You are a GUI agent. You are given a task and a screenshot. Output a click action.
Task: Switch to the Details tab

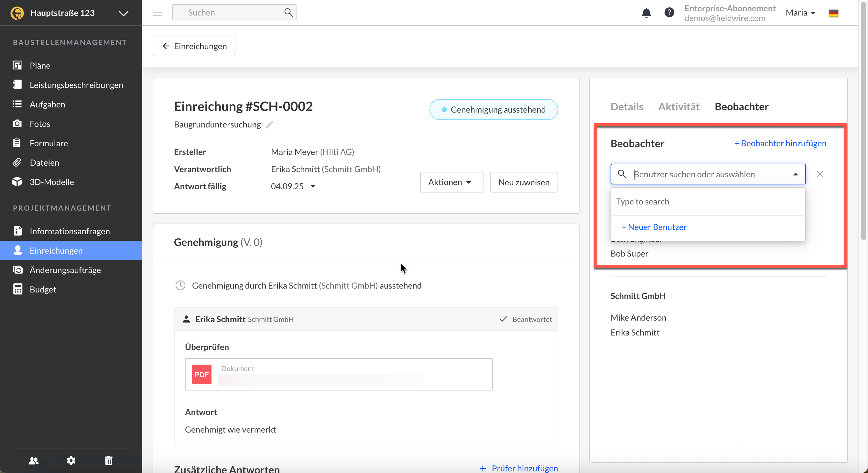coord(626,106)
